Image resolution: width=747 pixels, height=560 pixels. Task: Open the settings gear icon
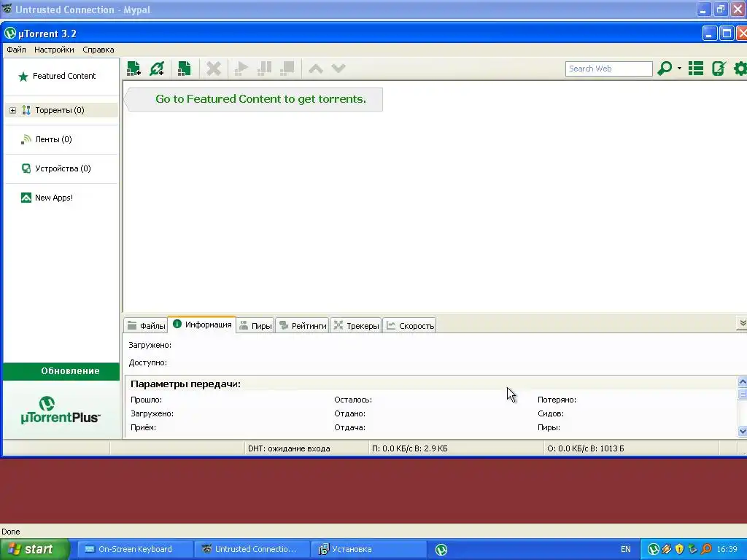coord(740,69)
